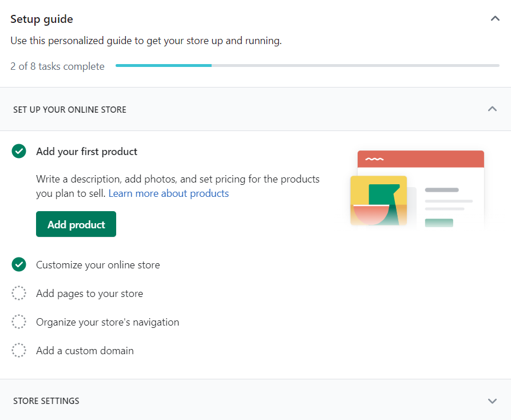Expand the Store settings section chevron
Viewport: 511px width, 420px height.
pos(492,401)
